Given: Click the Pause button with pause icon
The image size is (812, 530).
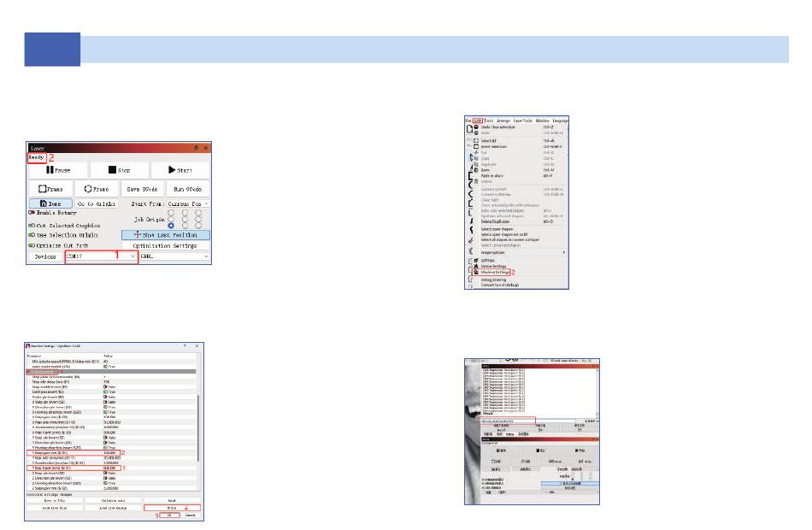Looking at the screenshot, I should pos(58,170).
